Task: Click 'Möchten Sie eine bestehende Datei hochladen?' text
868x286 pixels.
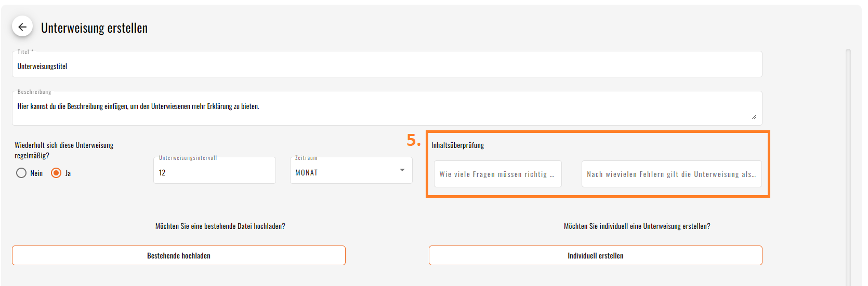Action: pyautogui.click(x=220, y=226)
